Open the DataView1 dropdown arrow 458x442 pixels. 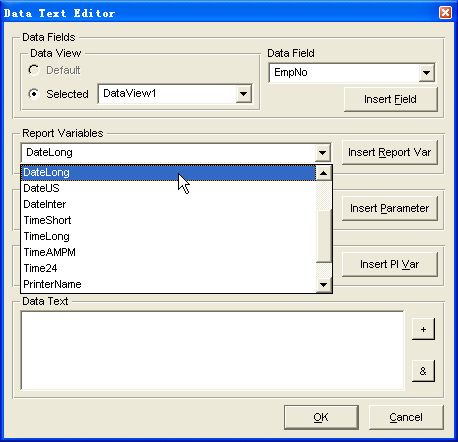tap(243, 94)
